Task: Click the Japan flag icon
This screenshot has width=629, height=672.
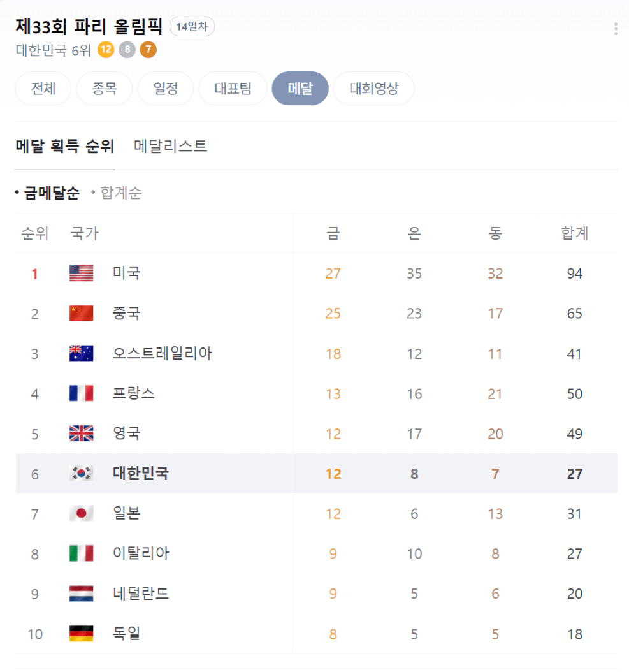Action: tap(81, 514)
